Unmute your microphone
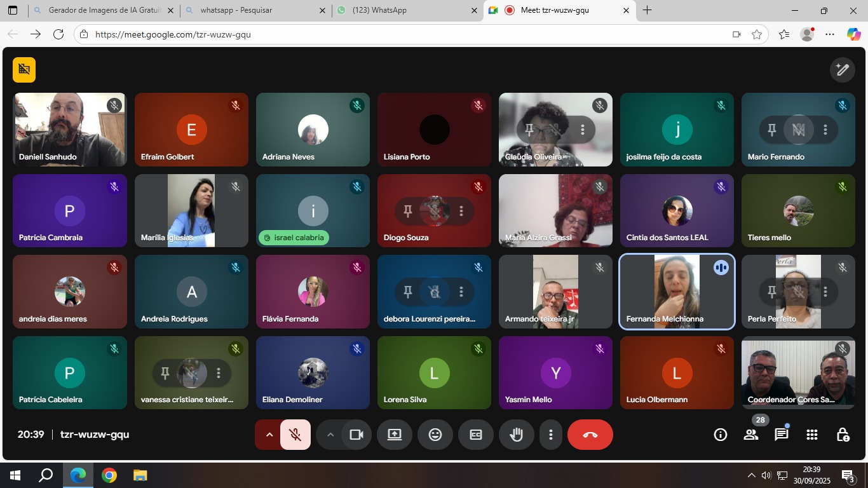The image size is (868, 488). point(295,435)
